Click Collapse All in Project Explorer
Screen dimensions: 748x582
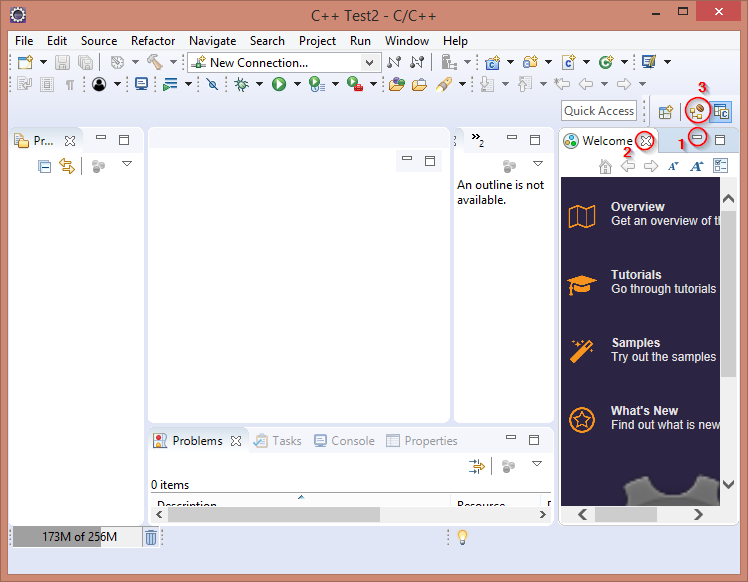pyautogui.click(x=45, y=166)
